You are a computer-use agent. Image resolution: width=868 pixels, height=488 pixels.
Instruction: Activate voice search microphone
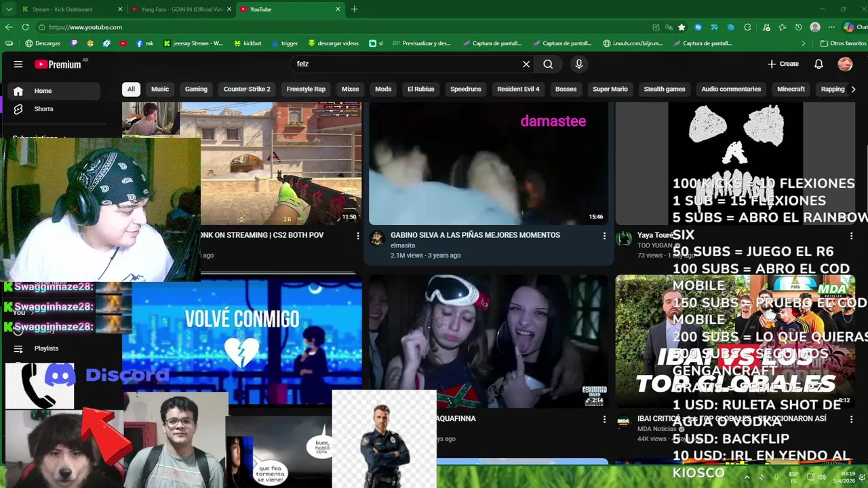coord(578,64)
